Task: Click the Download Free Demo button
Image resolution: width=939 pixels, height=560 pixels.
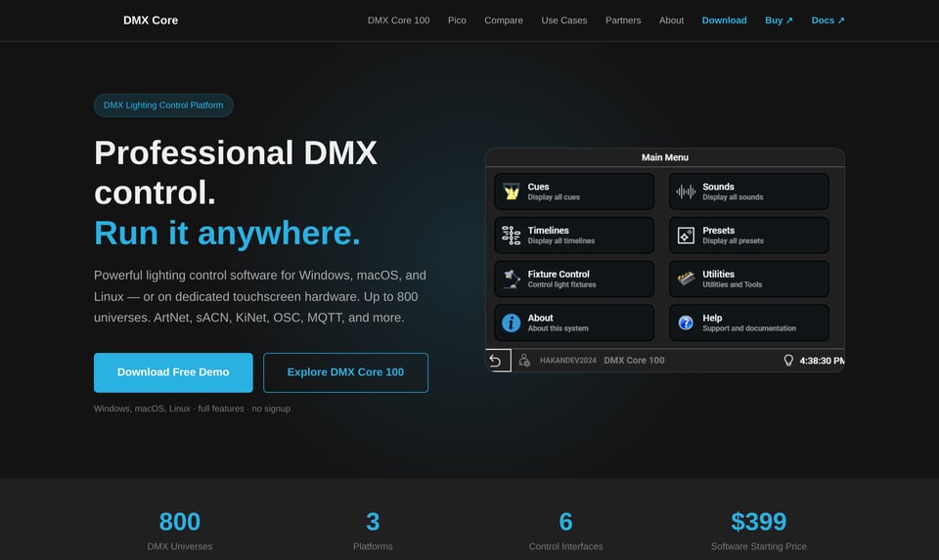Action: 173,372
